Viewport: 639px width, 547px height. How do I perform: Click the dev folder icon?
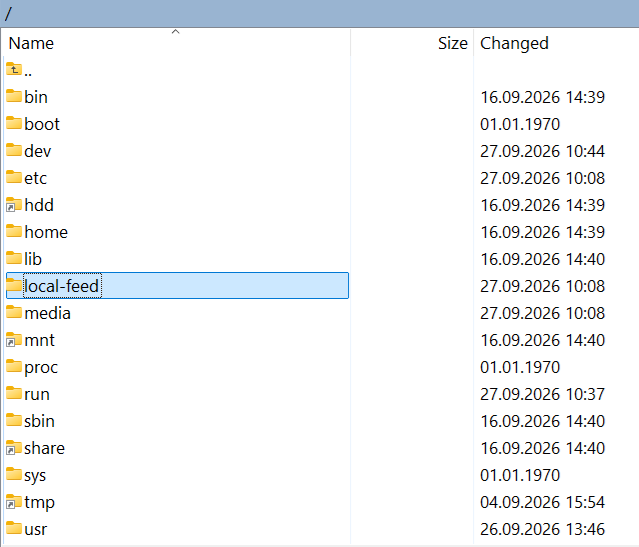tap(14, 150)
